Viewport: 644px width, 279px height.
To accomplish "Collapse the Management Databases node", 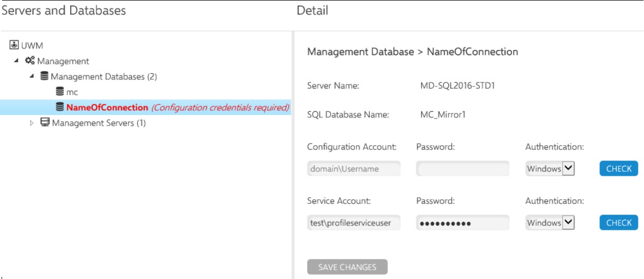I will click(x=32, y=77).
